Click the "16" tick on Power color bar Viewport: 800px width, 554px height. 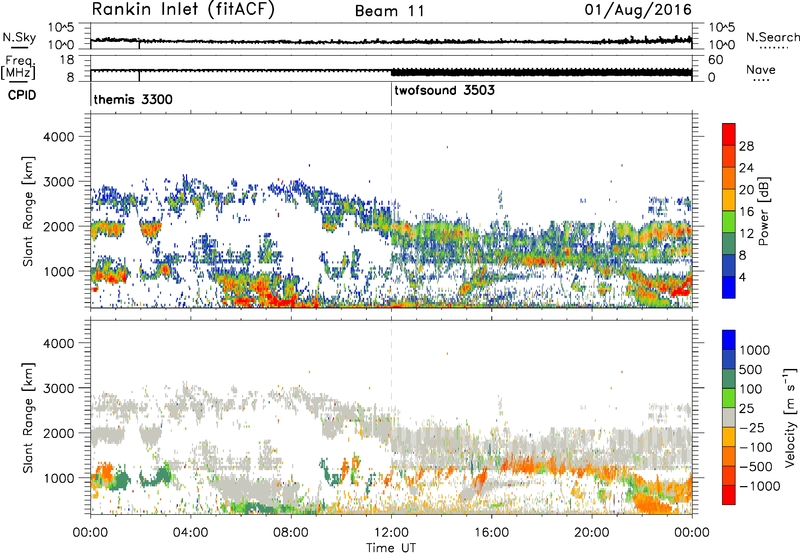[x=746, y=212]
